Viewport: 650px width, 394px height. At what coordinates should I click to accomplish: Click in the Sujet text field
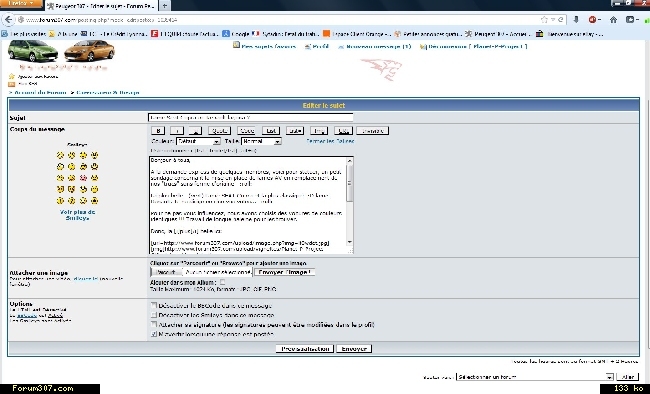click(251, 117)
